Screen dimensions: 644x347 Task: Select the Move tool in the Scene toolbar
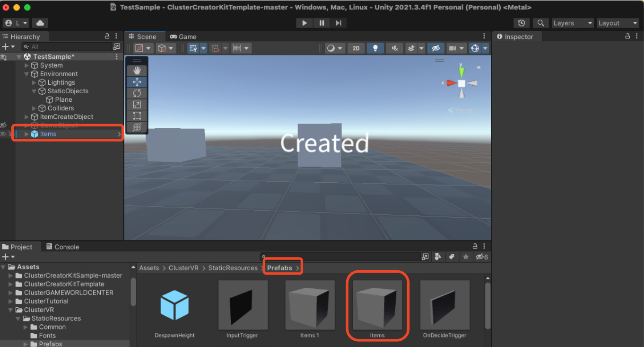[x=137, y=81]
